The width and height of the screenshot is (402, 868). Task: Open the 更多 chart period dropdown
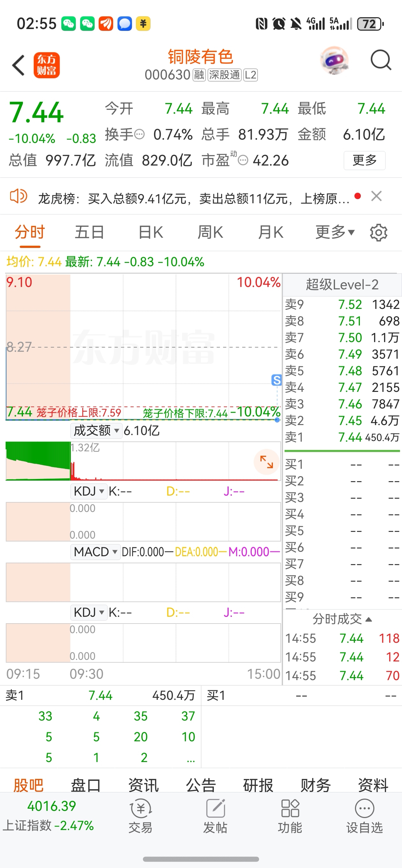pyautogui.click(x=335, y=233)
